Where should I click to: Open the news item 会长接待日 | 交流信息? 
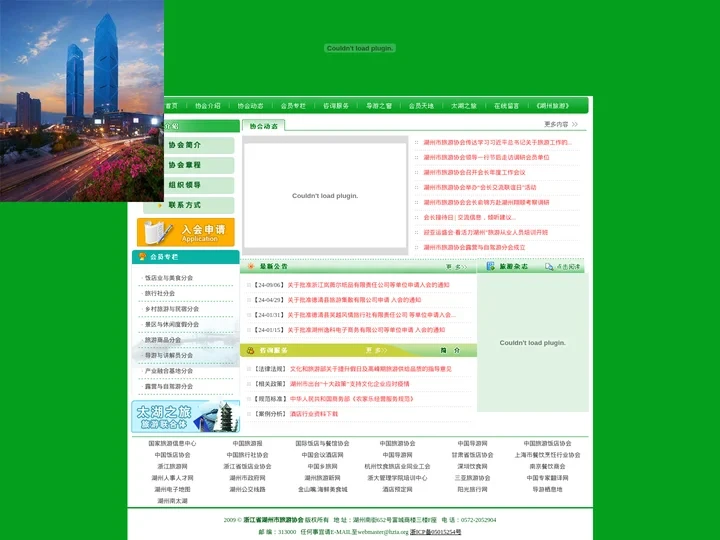tap(469, 217)
